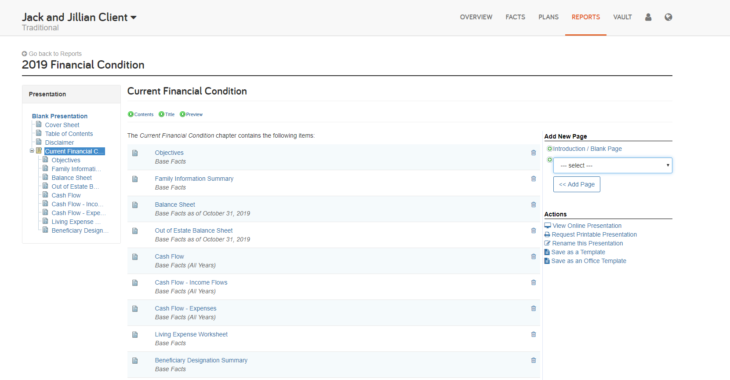Collapse the Current Financial C... tree node

point(32,151)
